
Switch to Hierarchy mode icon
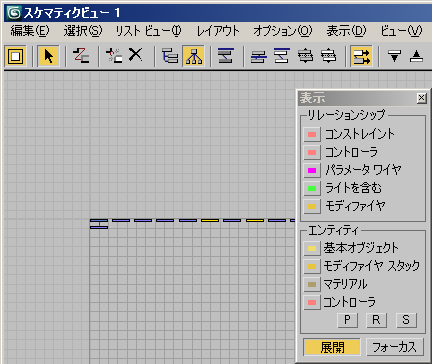[x=170, y=56]
